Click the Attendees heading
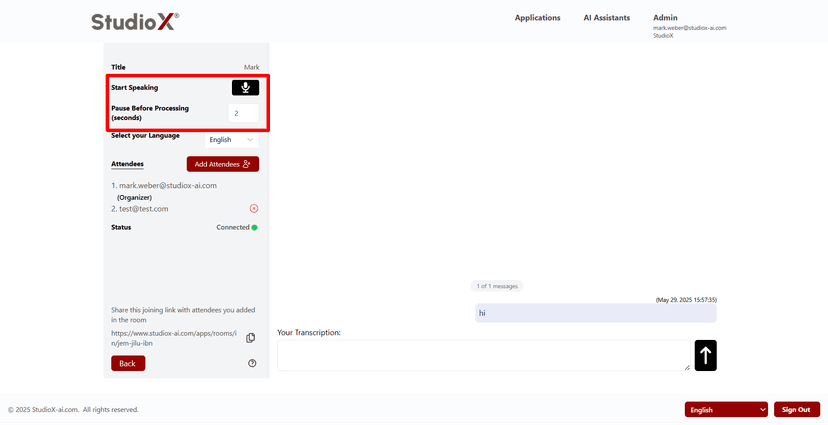This screenshot has width=828, height=425. point(127,164)
